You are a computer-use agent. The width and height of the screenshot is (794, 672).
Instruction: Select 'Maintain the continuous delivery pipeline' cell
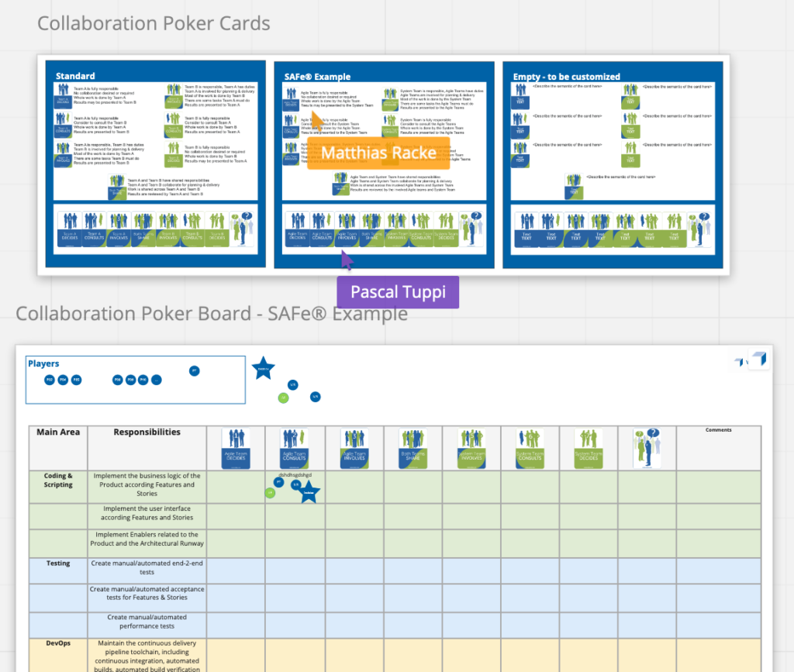coord(147,655)
